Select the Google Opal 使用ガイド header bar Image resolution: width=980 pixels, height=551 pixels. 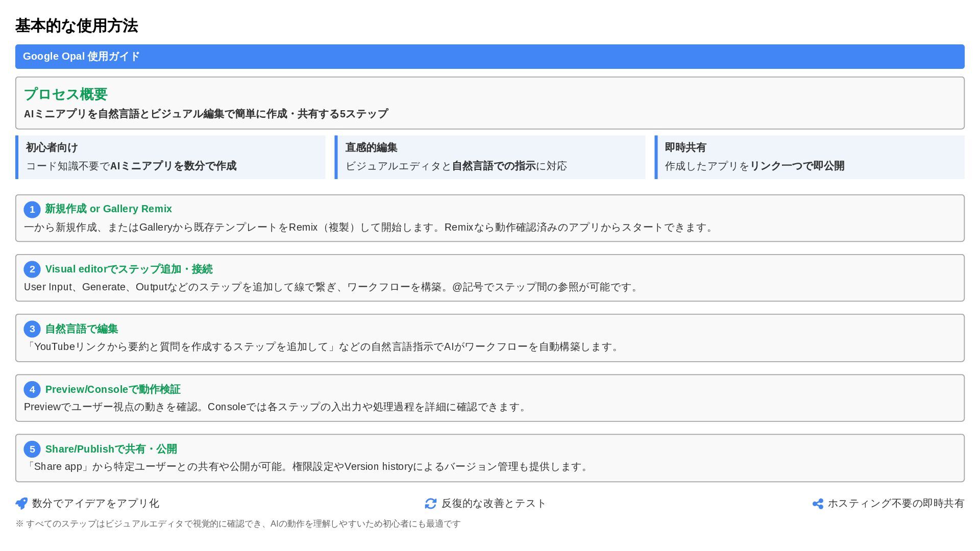pos(489,57)
